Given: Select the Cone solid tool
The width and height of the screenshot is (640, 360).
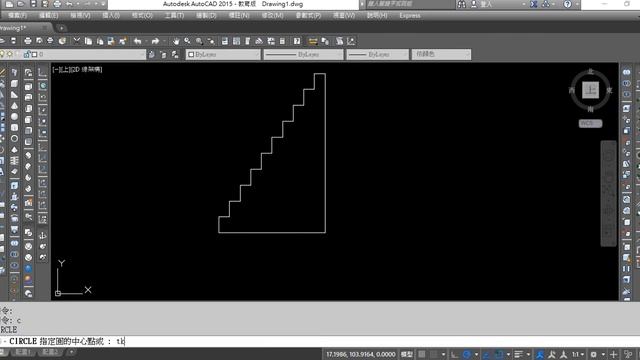Looking at the screenshot, I should coord(14,106).
